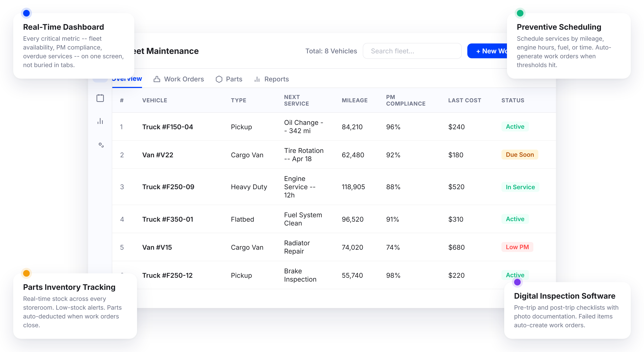The width and height of the screenshot is (644, 352).
Task: Switch to the Parts tab
Action: pos(229,79)
